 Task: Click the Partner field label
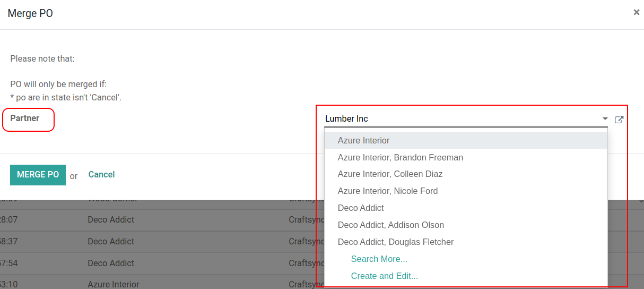tap(25, 118)
